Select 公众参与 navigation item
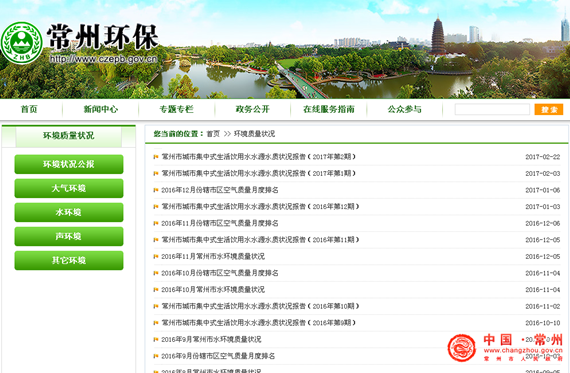 coord(404,109)
